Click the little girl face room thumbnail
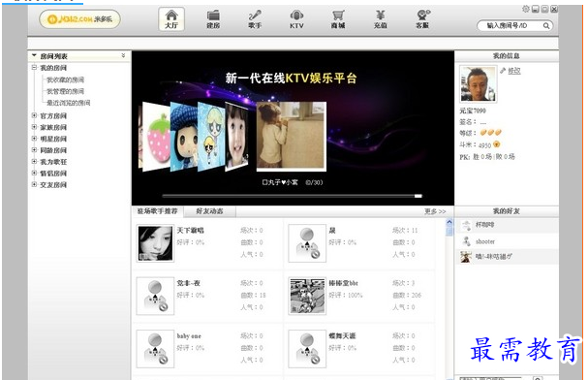Viewport: 588px width, 380px height. [236, 137]
